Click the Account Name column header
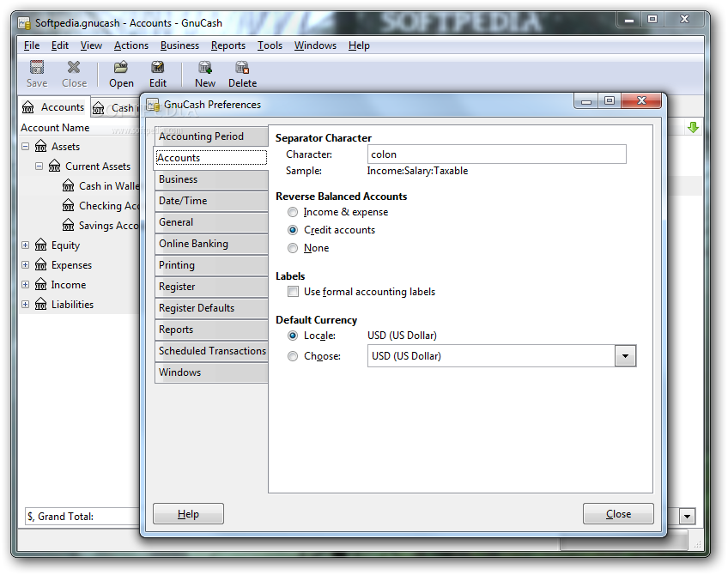The width and height of the screenshot is (728, 575). tap(79, 128)
